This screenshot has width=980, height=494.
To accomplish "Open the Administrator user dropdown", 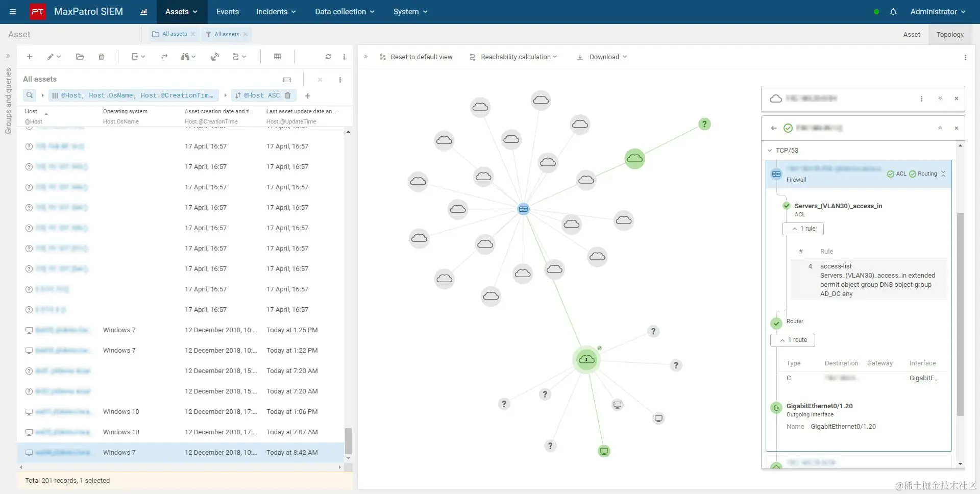I will click(938, 12).
